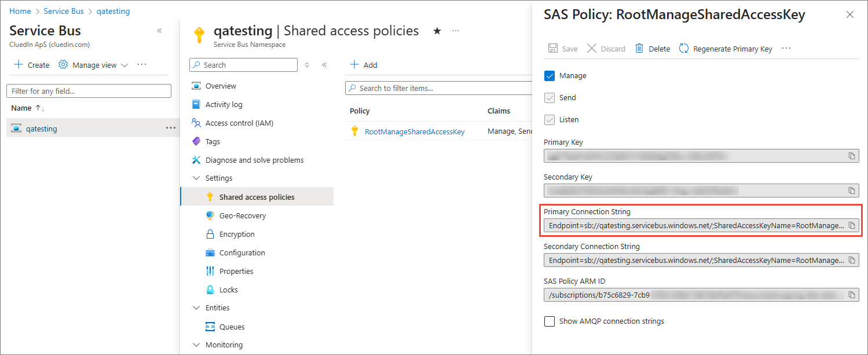Image resolution: width=868 pixels, height=355 pixels.
Task: Close the SAS Policy panel
Action: click(x=849, y=15)
